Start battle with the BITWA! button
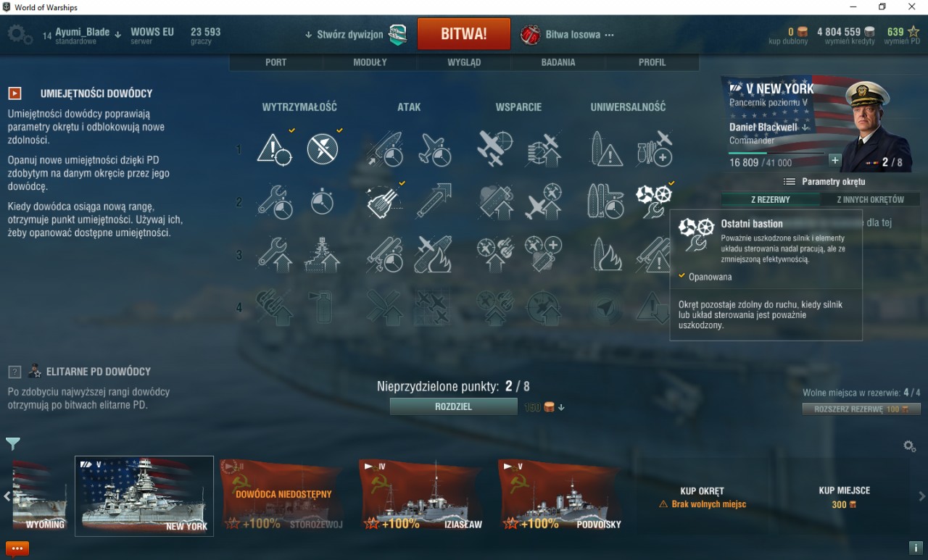The image size is (928, 560). 464,34
